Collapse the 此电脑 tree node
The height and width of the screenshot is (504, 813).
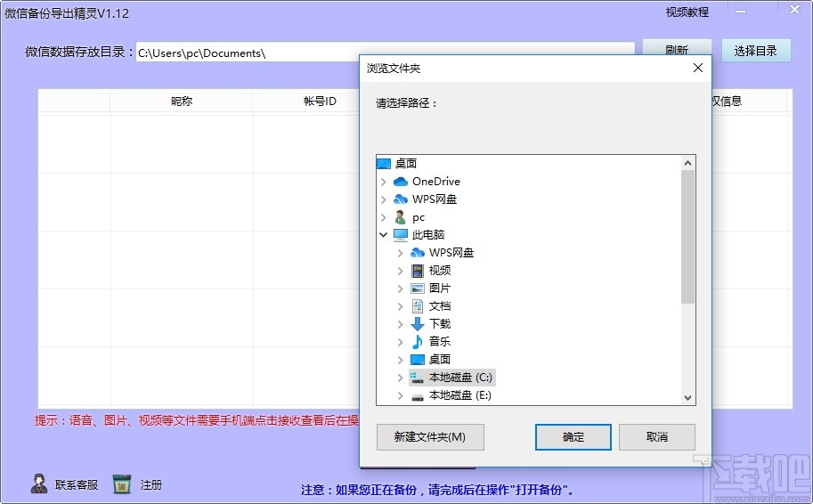[x=383, y=235]
